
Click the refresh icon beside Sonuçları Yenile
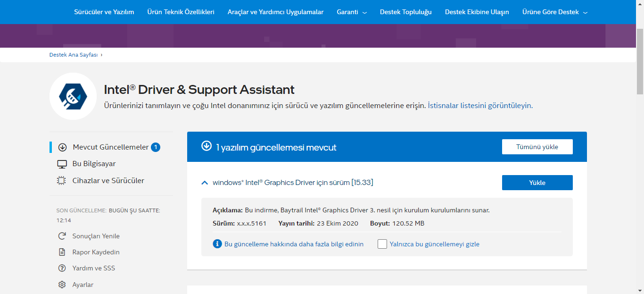[x=62, y=236]
